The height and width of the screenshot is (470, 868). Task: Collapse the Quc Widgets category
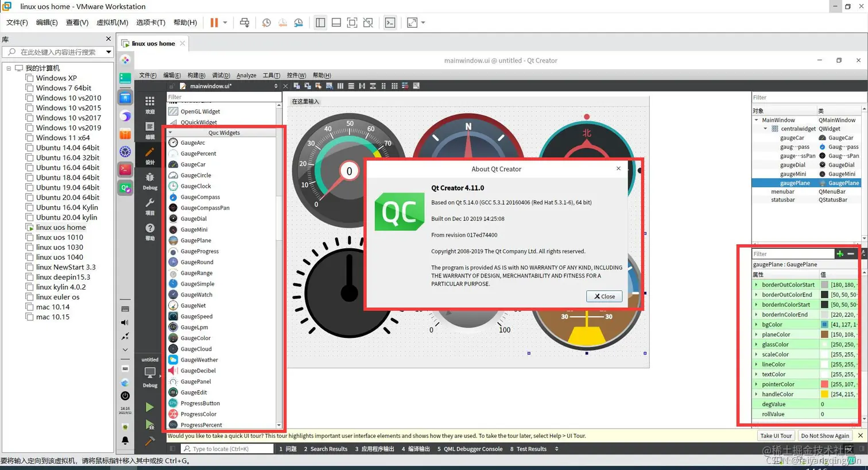click(170, 133)
